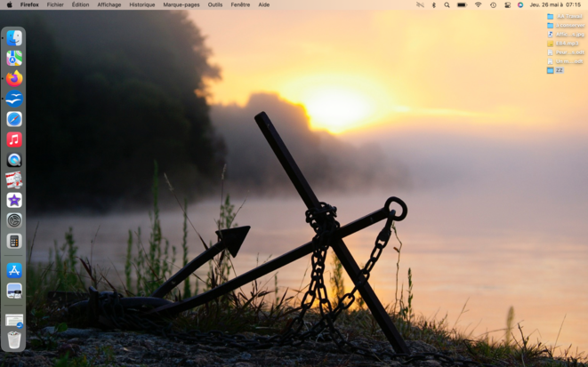Open the Trash in the Dock
The width and height of the screenshot is (588, 367).
click(14, 339)
